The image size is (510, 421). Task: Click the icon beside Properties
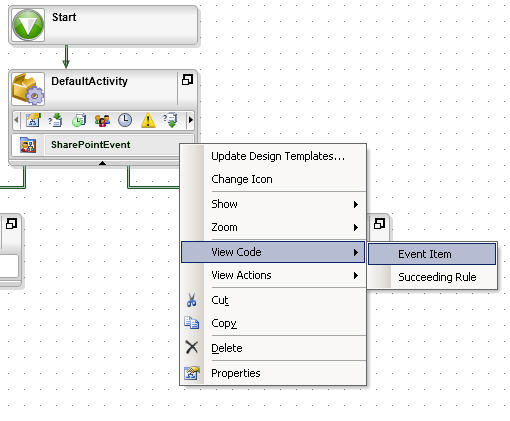pyautogui.click(x=192, y=373)
